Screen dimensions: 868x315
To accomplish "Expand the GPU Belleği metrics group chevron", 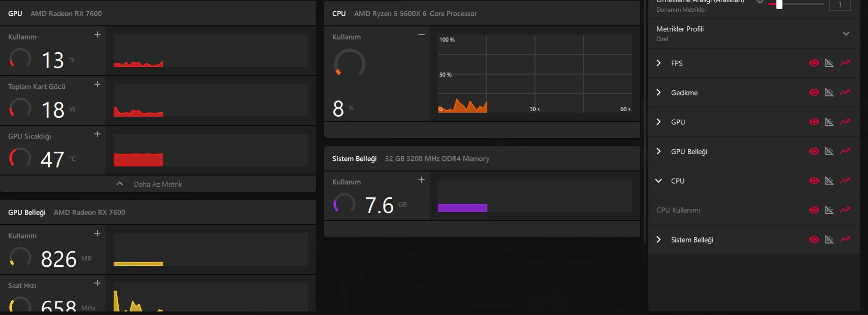I will pyautogui.click(x=658, y=151).
